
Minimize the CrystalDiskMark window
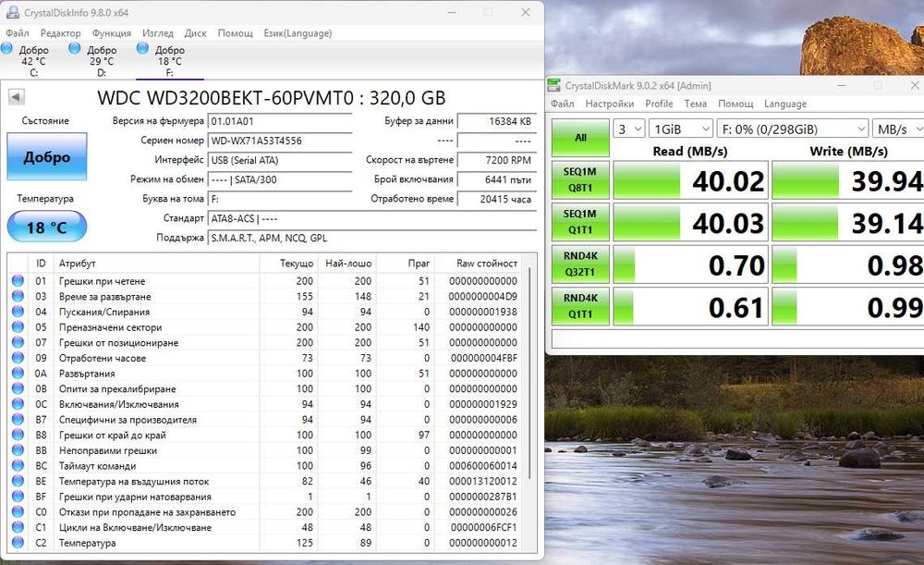tap(842, 85)
